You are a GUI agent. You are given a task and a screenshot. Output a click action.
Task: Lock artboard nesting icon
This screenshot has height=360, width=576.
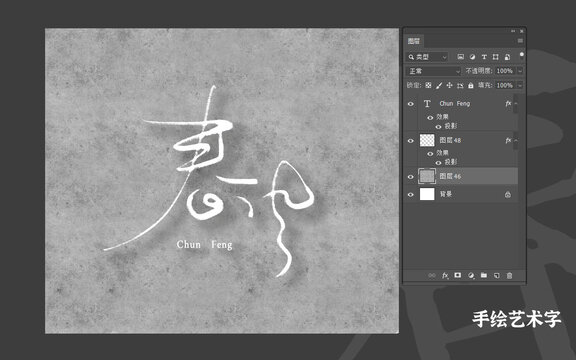coord(460,85)
